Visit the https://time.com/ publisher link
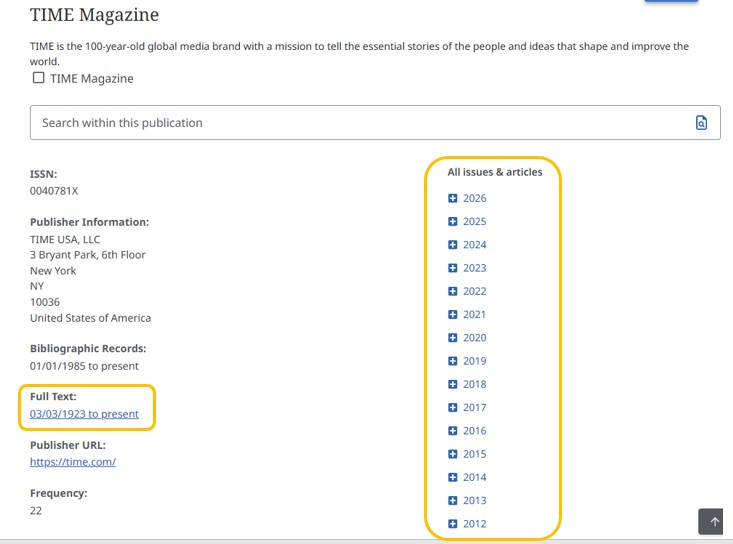The height and width of the screenshot is (544, 733). tap(73, 462)
